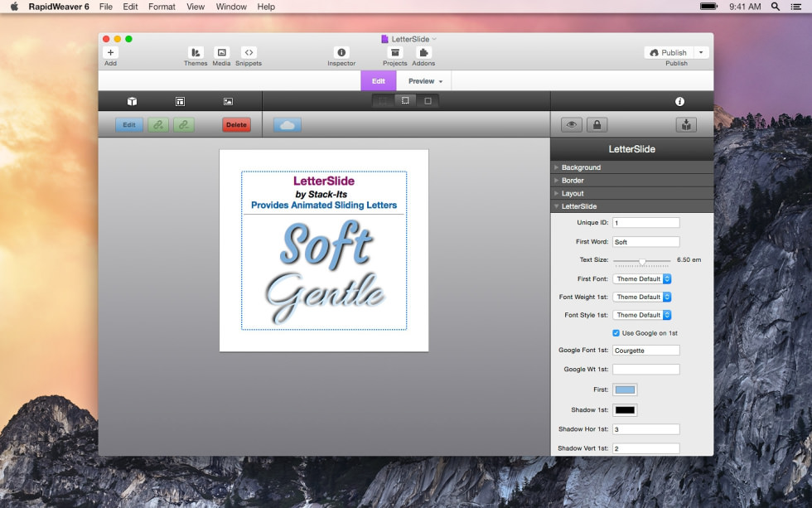The image size is (812, 508).
Task: Select the solid square view mode
Action: click(428, 100)
